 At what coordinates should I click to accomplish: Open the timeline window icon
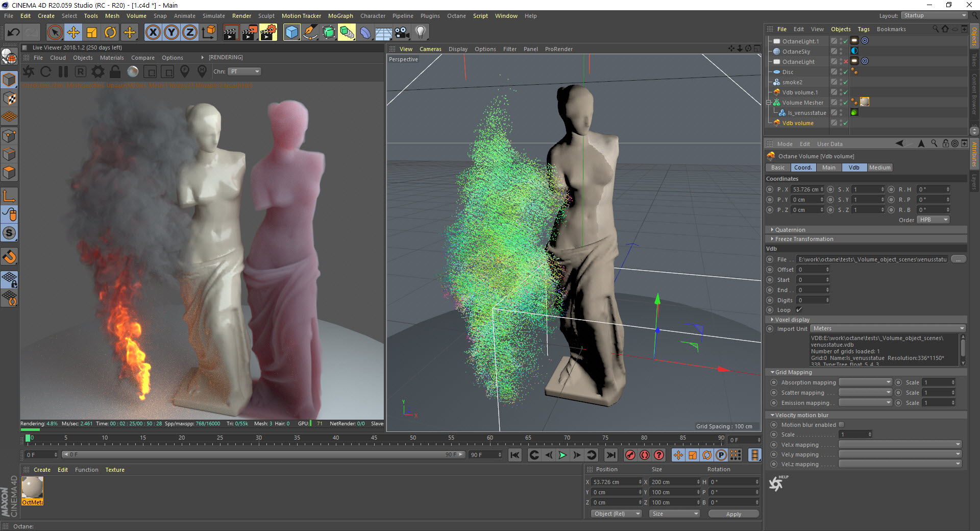(754, 455)
